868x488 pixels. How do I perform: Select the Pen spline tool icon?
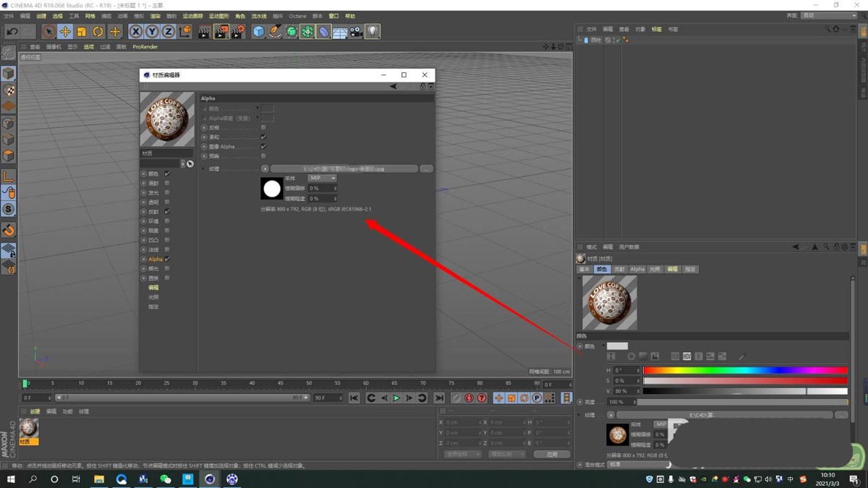pos(275,31)
